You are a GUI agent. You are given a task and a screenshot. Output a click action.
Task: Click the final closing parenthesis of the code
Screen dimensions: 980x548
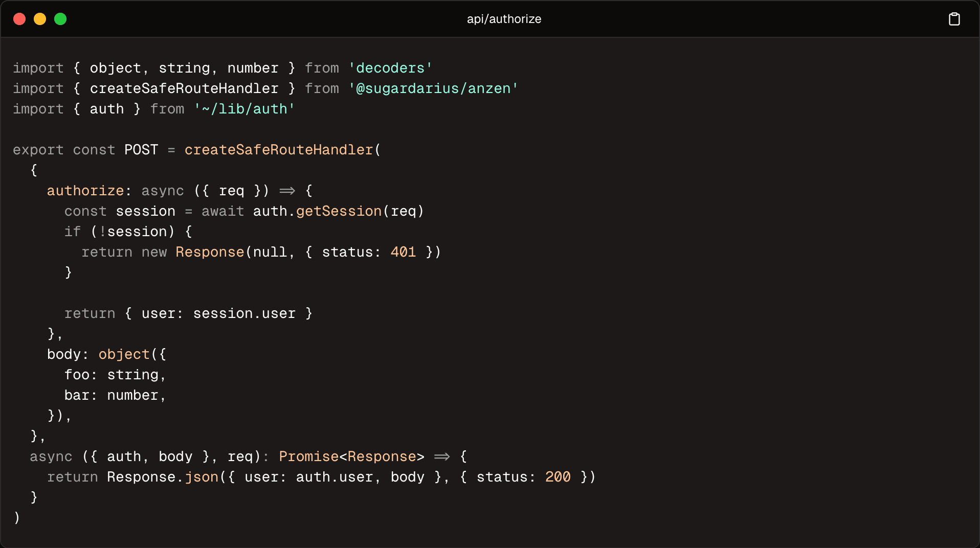point(17,518)
